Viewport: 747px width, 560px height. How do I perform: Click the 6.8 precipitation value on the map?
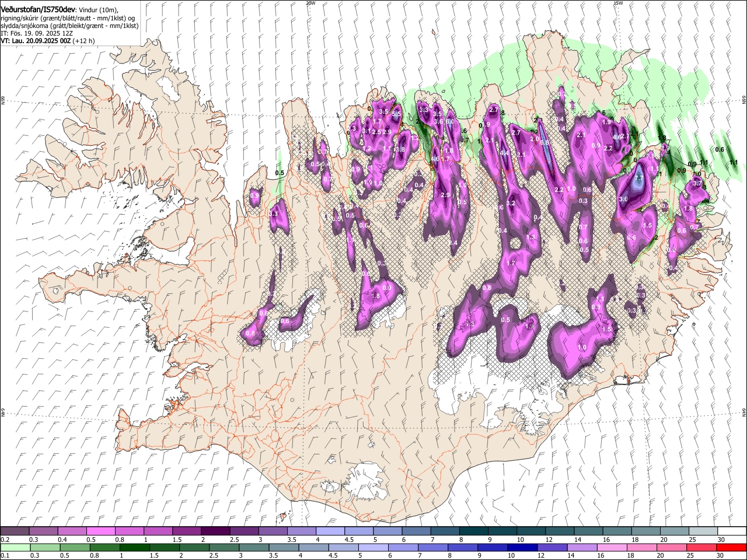coord(545,142)
